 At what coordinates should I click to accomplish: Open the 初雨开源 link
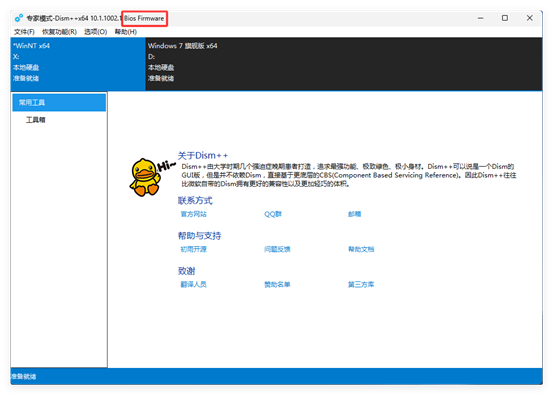[x=194, y=249]
